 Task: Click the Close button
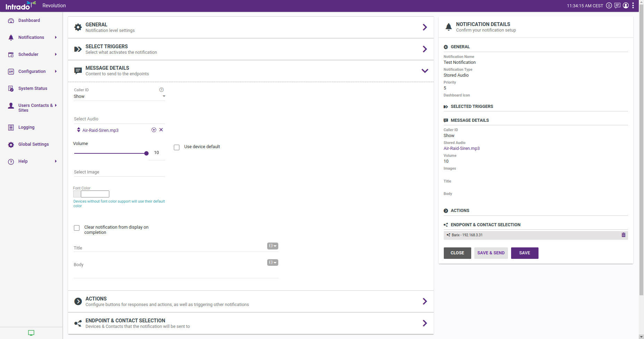457,253
